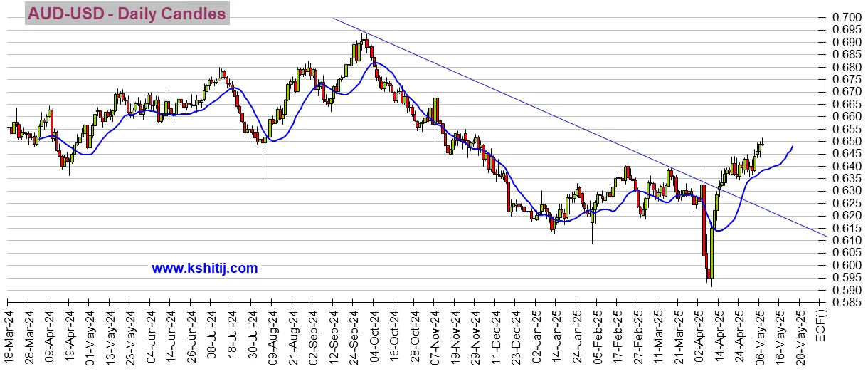Click the top-left start of the descending trendline
Viewport: 868px width, 379px height.
pos(333,17)
